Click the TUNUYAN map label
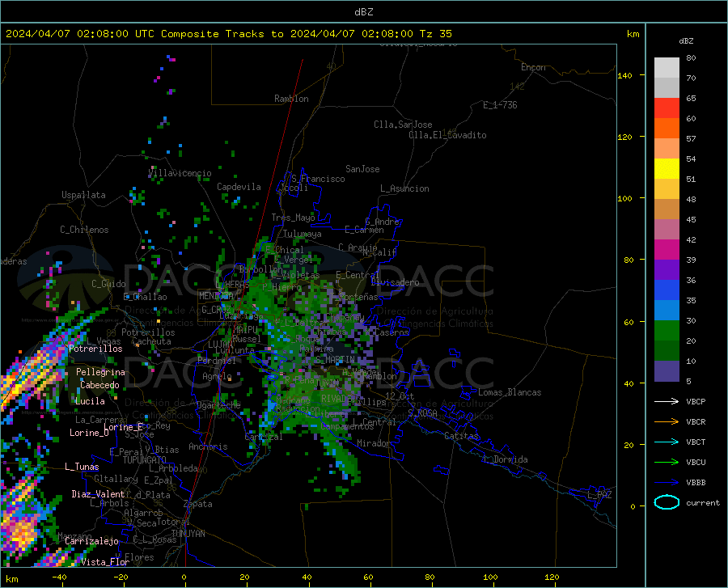This screenshot has height=588, width=728. coord(188,534)
